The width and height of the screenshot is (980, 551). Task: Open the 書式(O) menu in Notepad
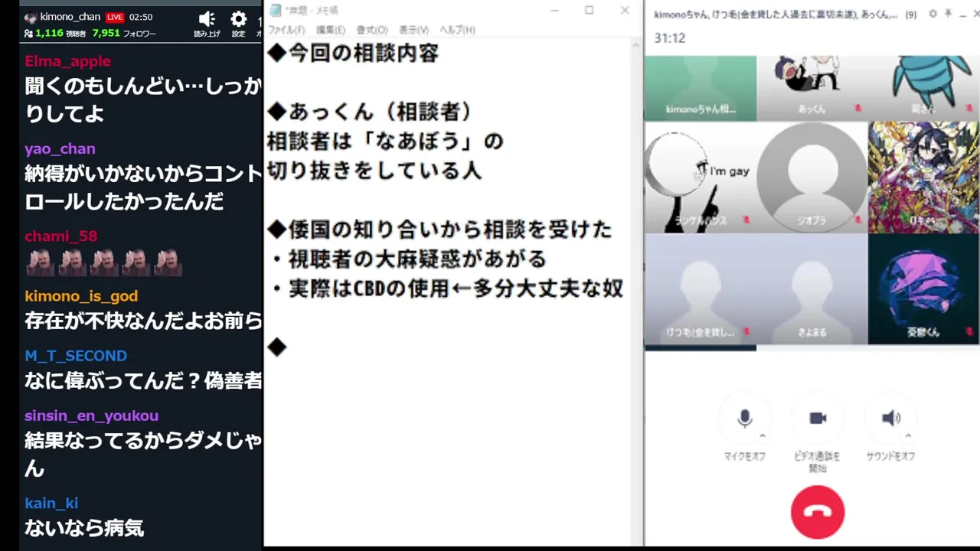tap(372, 30)
